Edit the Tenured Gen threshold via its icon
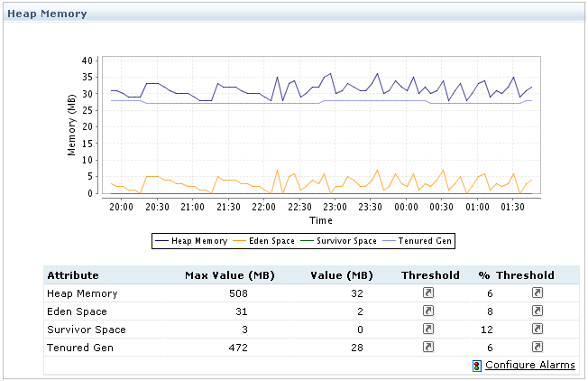This screenshot has width=588, height=381. point(430,347)
